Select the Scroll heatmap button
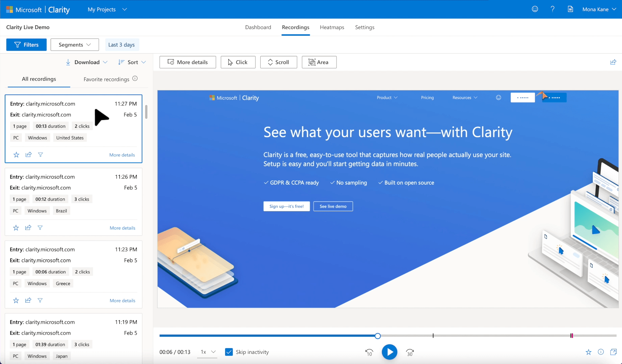Viewport: 622px width, 364px height. (279, 62)
